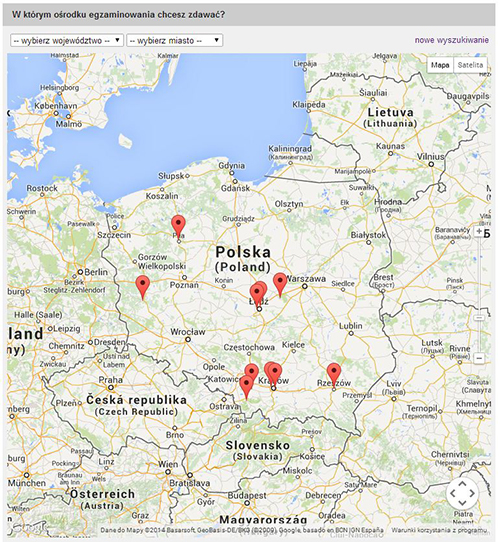Open 'Warunki korzystania z programu' link

(x=439, y=530)
